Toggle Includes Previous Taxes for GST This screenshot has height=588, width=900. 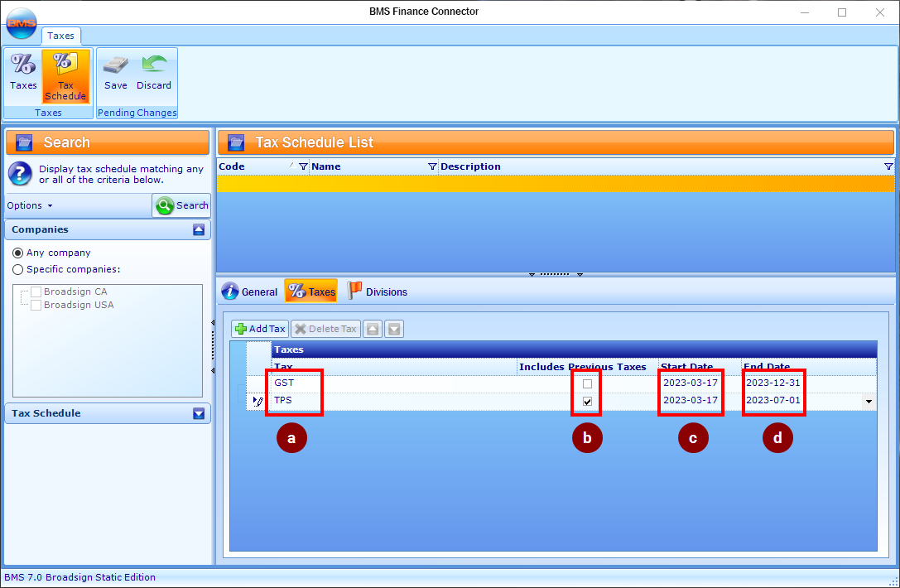tap(587, 383)
